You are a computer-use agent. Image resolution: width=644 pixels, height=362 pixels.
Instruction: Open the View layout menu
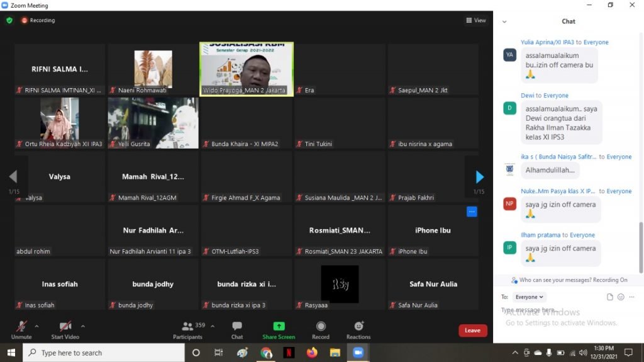476,20
